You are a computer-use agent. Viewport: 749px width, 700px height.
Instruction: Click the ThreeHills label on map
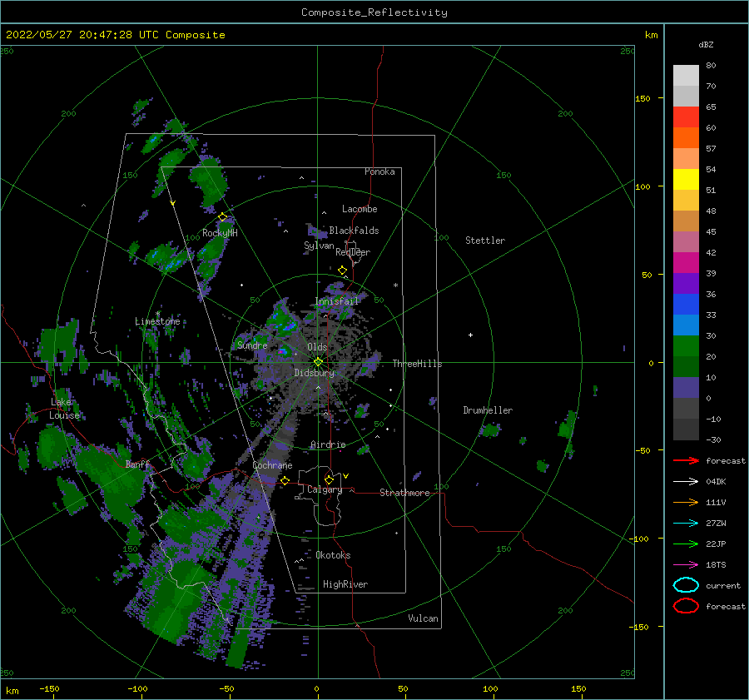(x=417, y=364)
